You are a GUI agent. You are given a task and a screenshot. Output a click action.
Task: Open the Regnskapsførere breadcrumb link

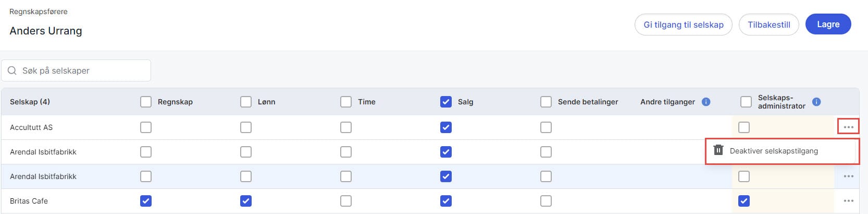pyautogui.click(x=39, y=11)
